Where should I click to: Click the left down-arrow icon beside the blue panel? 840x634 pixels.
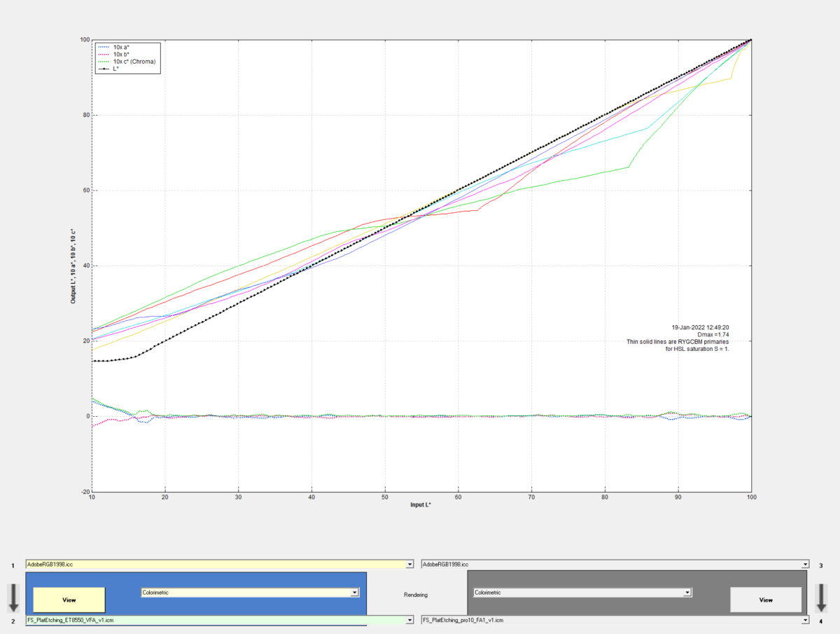click(x=13, y=598)
